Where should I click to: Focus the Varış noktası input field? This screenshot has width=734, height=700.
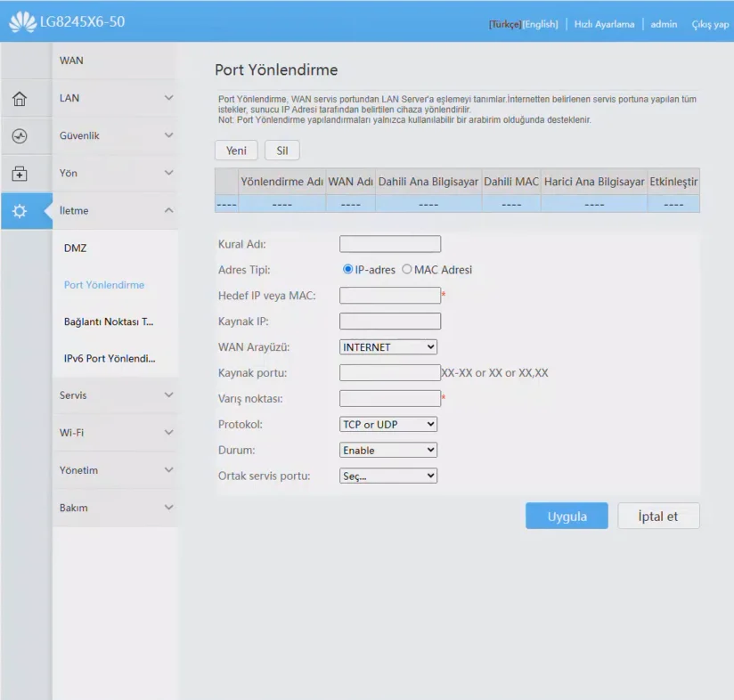point(390,398)
